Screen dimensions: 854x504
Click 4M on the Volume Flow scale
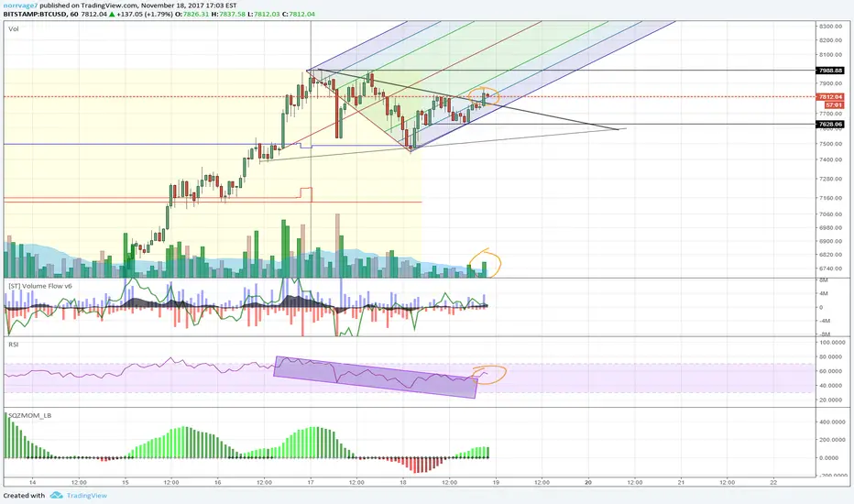[x=824, y=293]
